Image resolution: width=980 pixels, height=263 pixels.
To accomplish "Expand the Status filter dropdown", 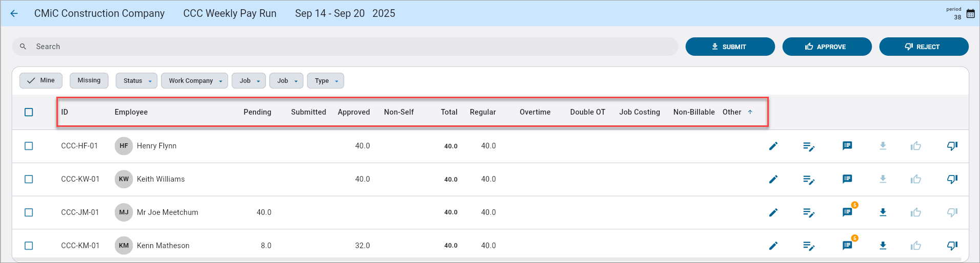I will pos(136,81).
